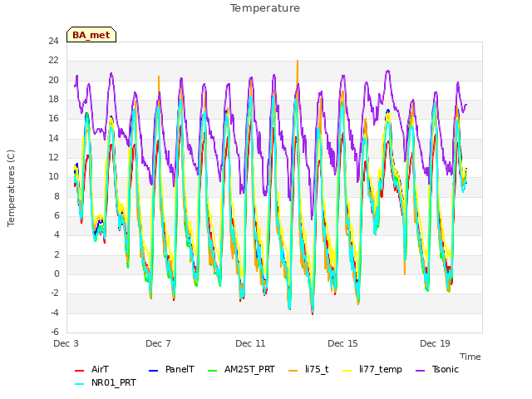Image resolution: width=532 pixels, height=399 pixels.
Task: Click the 12 y-axis tick value
Action: coord(53,158)
